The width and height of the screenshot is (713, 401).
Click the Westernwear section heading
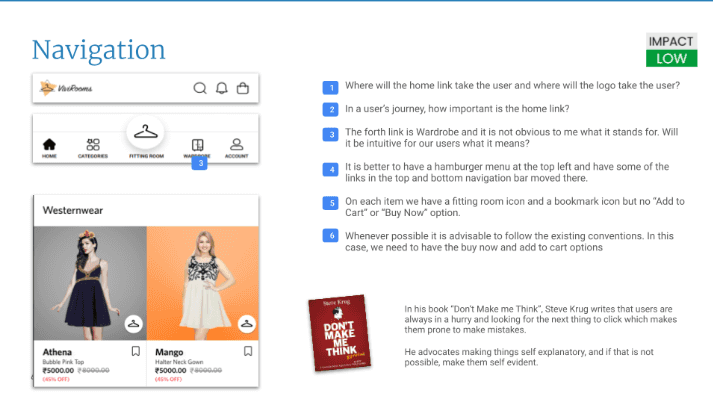[x=73, y=210]
